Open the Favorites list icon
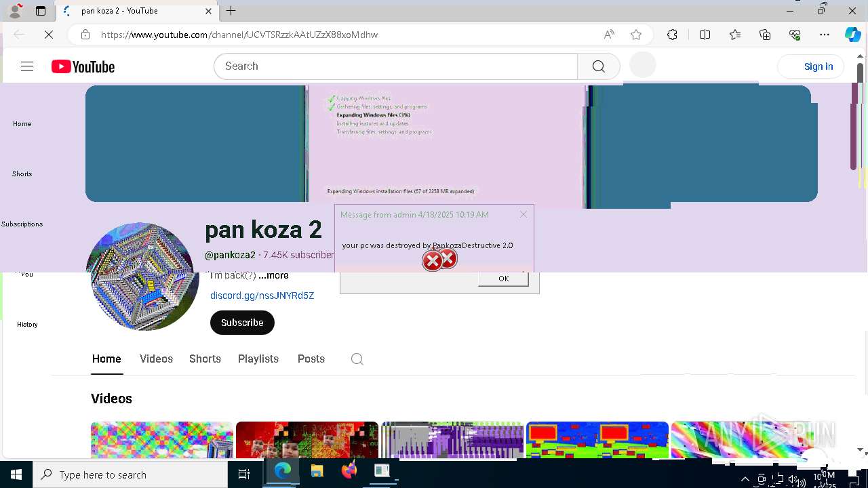868x488 pixels. click(735, 35)
